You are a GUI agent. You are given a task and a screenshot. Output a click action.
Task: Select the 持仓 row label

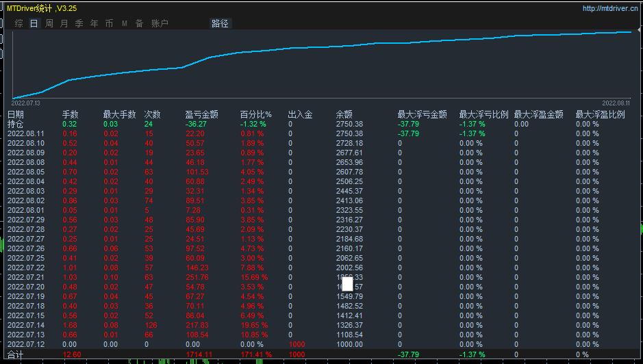(x=16, y=124)
